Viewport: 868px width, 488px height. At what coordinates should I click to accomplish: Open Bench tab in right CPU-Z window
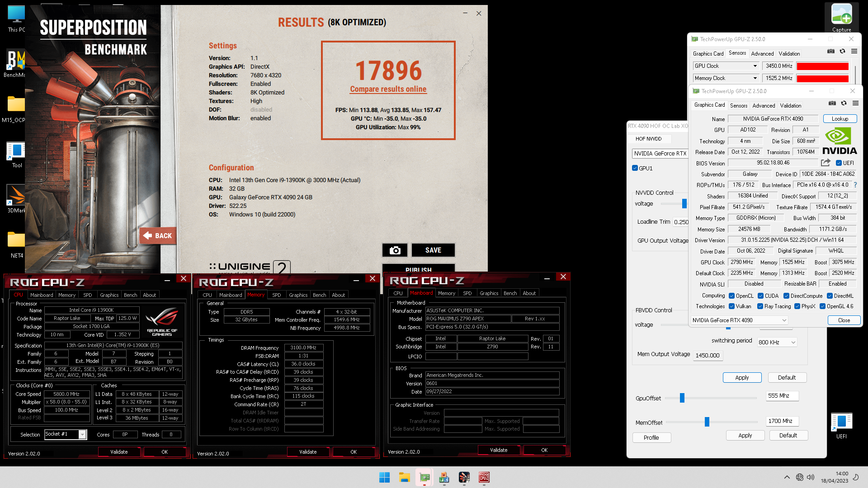(510, 293)
